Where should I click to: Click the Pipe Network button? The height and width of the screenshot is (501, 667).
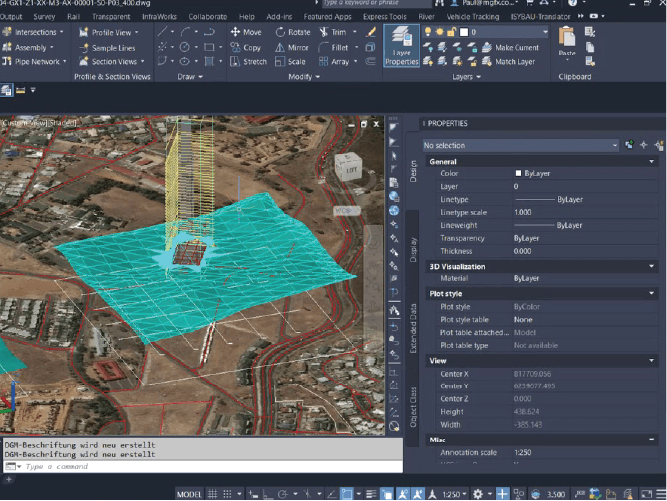pos(34,62)
